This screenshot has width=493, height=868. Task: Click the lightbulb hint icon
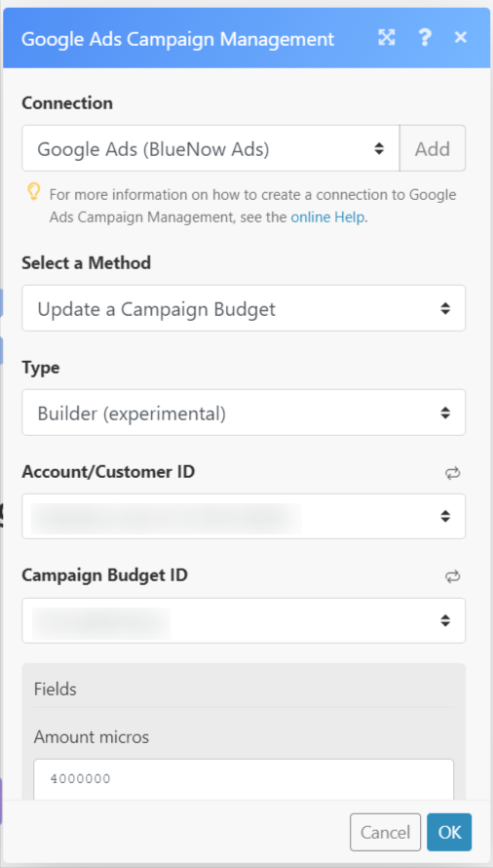34,192
